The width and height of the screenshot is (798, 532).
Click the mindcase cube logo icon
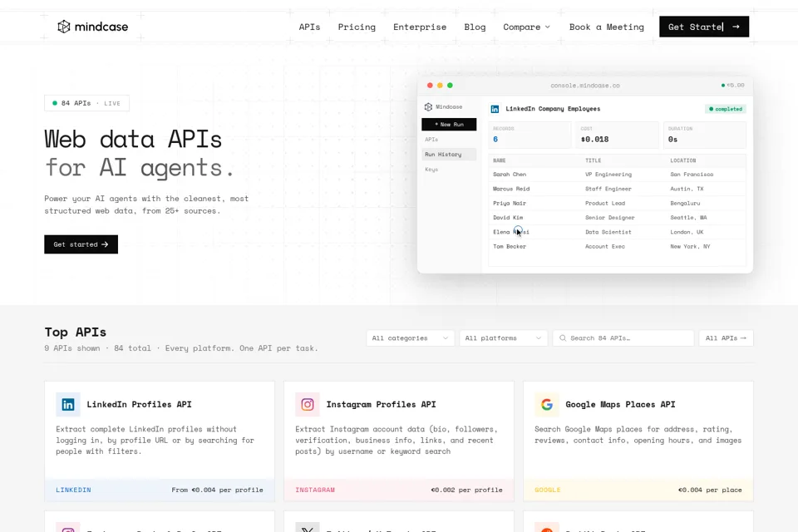64,27
